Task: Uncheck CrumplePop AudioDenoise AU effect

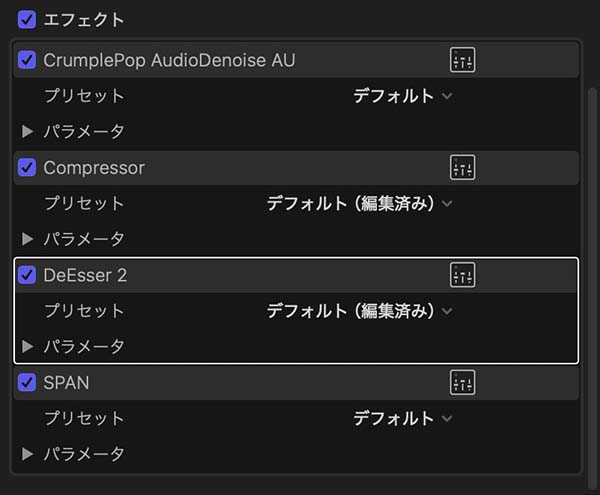Action: click(x=27, y=60)
